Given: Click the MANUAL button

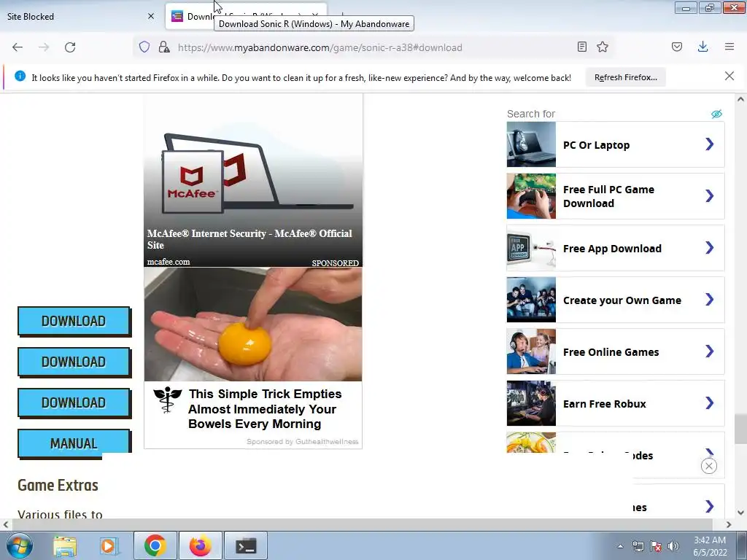Looking at the screenshot, I should point(74,443).
